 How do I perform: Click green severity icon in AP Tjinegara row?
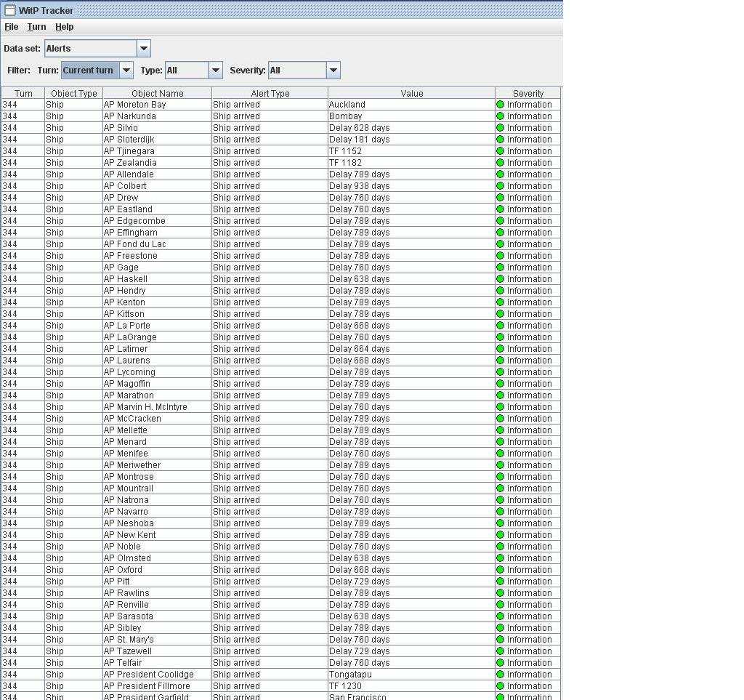tap(500, 151)
